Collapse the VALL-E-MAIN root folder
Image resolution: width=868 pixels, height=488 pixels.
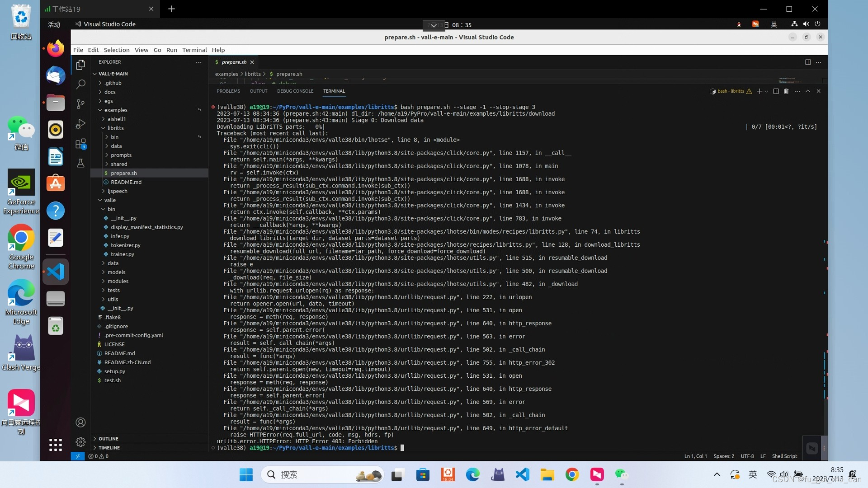[x=149, y=74]
